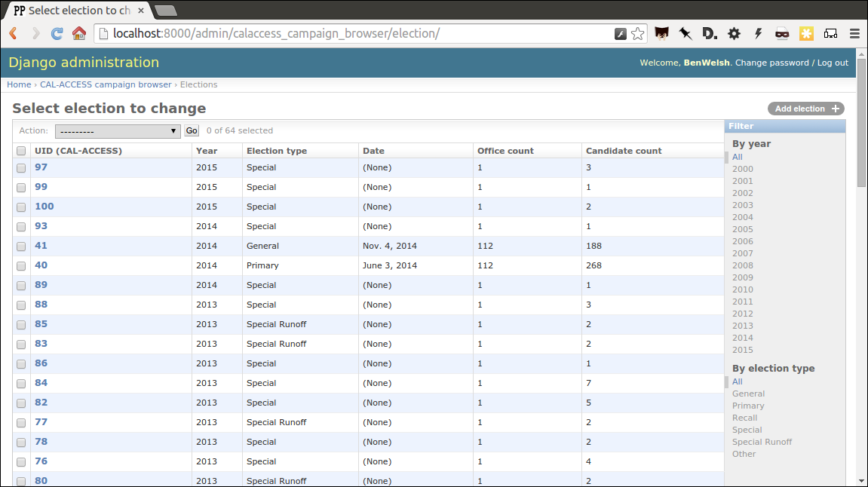Click the home icon in the toolbar
868x487 pixels.
click(x=78, y=33)
